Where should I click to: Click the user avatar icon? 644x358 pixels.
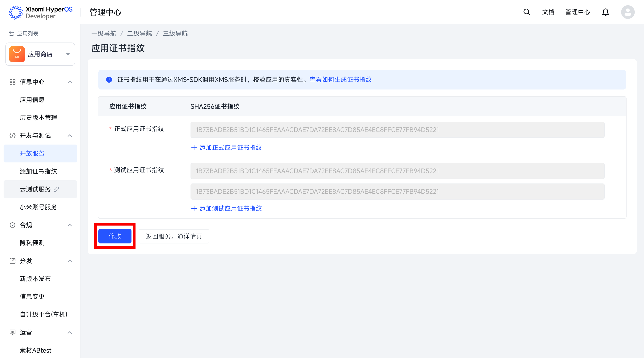pos(627,12)
